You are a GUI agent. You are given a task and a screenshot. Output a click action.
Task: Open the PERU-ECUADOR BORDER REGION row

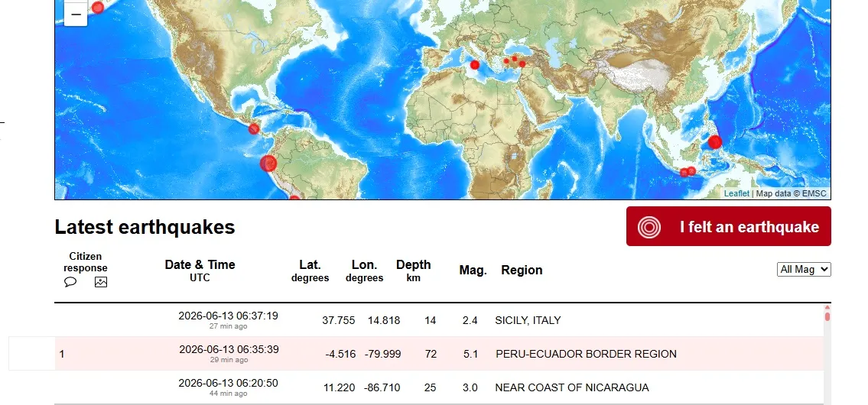tap(439, 354)
